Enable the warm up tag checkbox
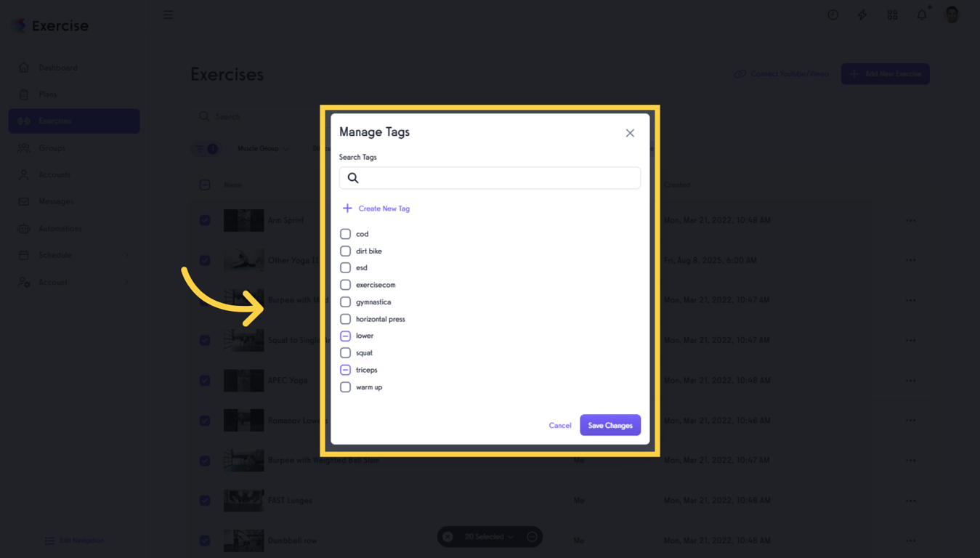Viewport: 980px width, 558px height. click(345, 387)
